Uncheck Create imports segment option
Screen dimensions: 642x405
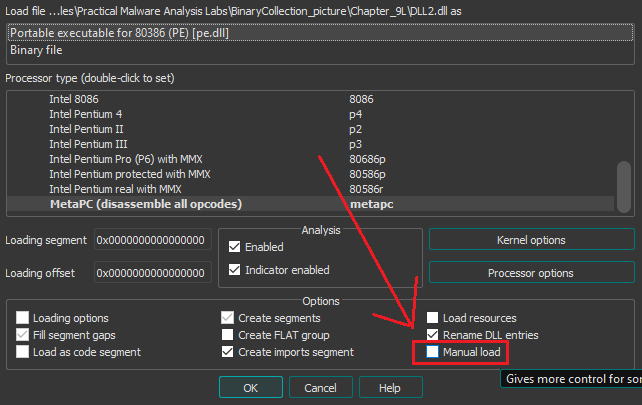click(228, 352)
